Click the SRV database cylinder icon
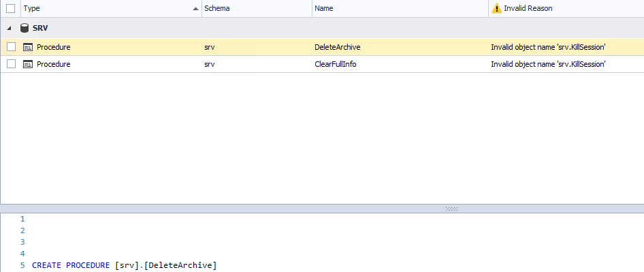 (25, 28)
